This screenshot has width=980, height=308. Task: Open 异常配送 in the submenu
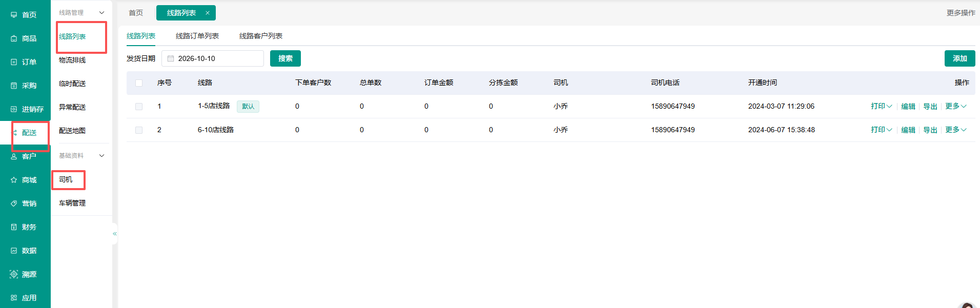tap(72, 107)
